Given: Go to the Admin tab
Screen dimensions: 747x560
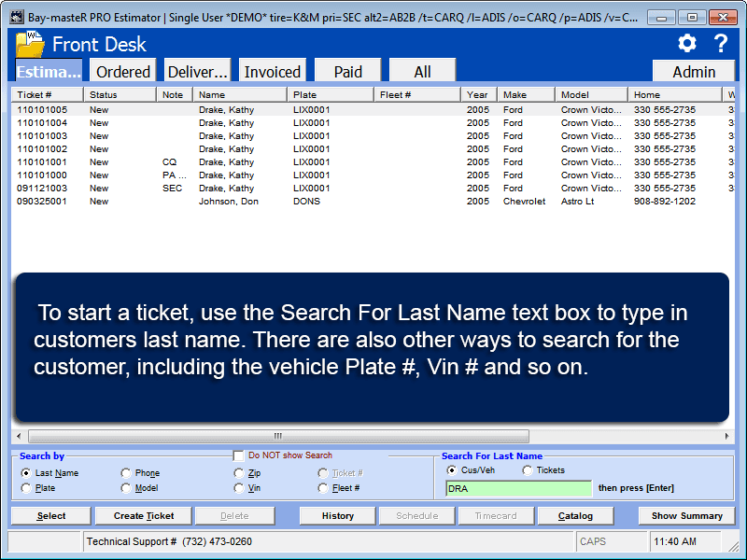Looking at the screenshot, I should (694, 72).
